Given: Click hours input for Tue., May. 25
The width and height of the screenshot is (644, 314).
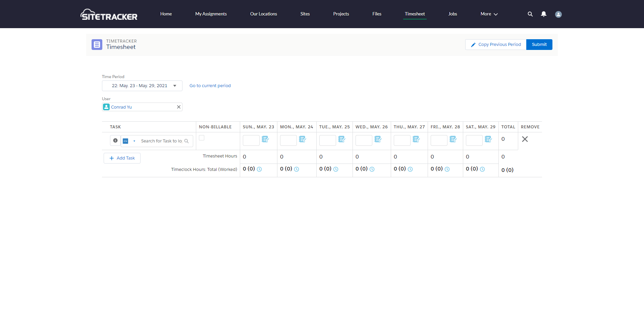Looking at the screenshot, I should [x=328, y=140].
